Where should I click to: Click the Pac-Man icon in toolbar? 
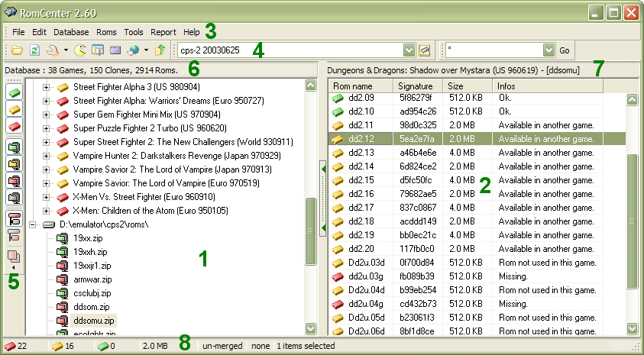[x=80, y=50]
